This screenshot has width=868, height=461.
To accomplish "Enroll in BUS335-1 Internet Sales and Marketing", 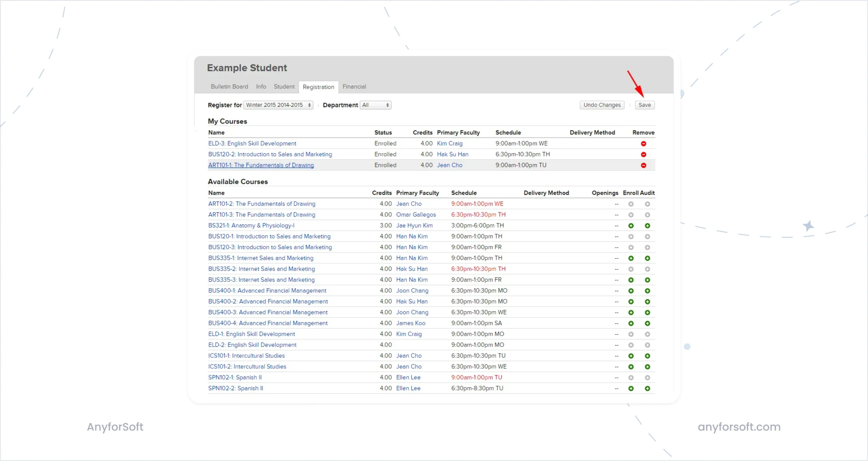I will coord(631,258).
